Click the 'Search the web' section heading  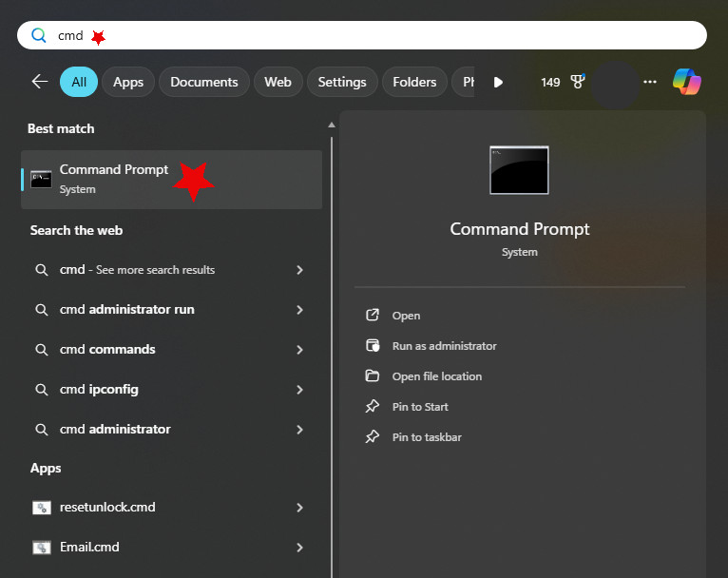click(77, 230)
